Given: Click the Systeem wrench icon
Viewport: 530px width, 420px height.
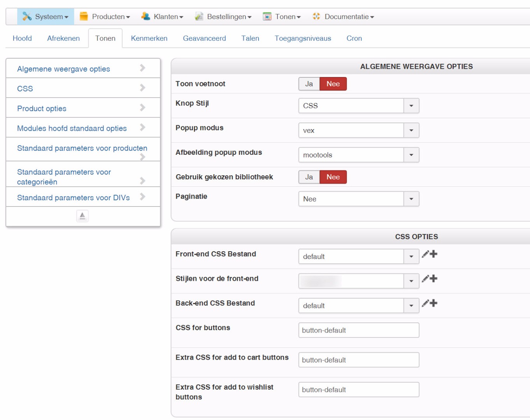Looking at the screenshot, I should pyautogui.click(x=27, y=16).
